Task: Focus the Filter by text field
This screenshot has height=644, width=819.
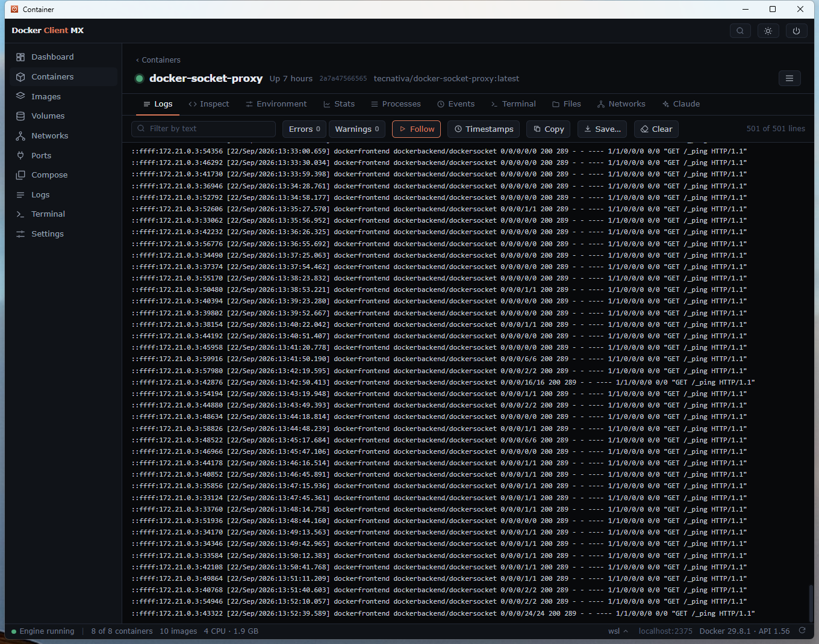Action: 204,129
